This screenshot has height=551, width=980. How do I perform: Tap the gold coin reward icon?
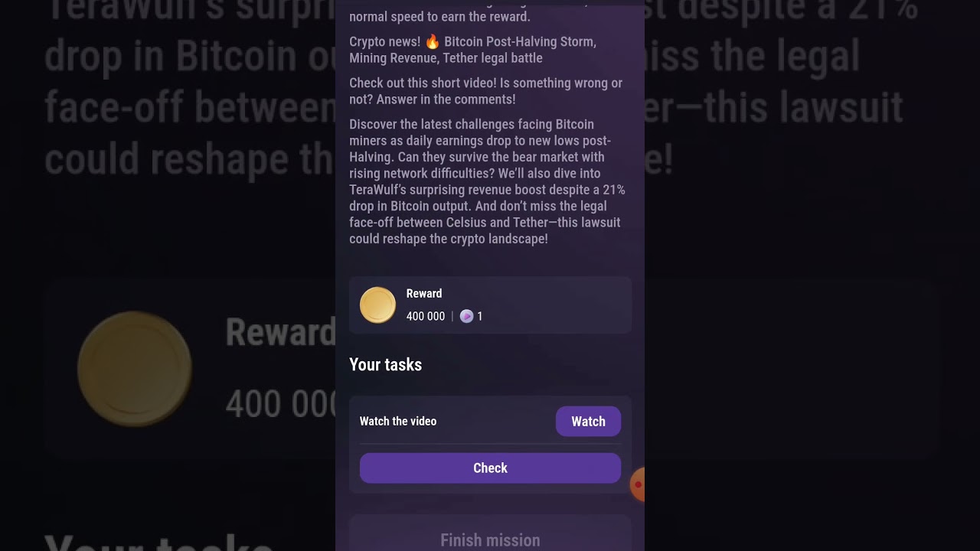[x=377, y=305]
